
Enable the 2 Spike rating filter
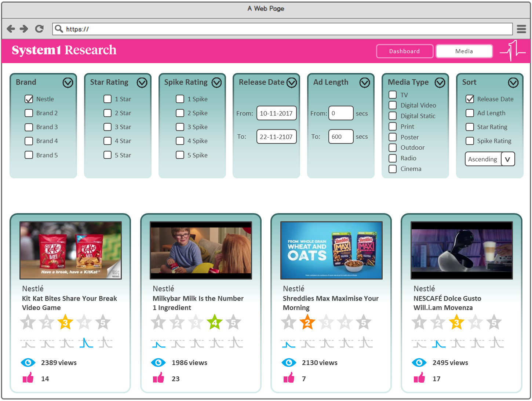[x=180, y=113]
